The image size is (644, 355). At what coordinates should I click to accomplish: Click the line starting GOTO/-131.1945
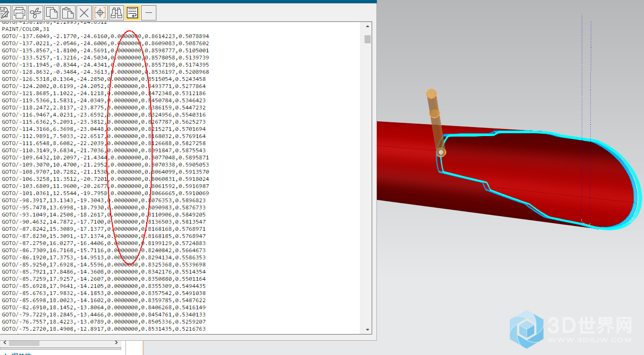(x=106, y=65)
